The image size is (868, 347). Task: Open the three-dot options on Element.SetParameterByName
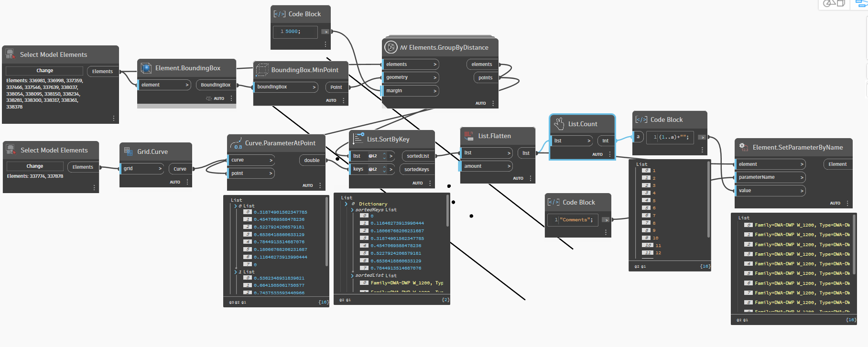pos(847,203)
